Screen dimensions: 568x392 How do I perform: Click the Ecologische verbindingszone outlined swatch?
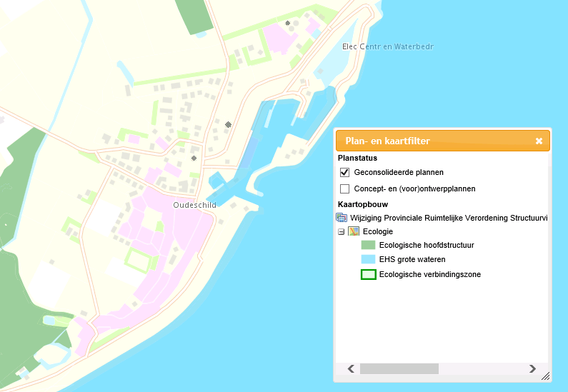[x=369, y=274]
